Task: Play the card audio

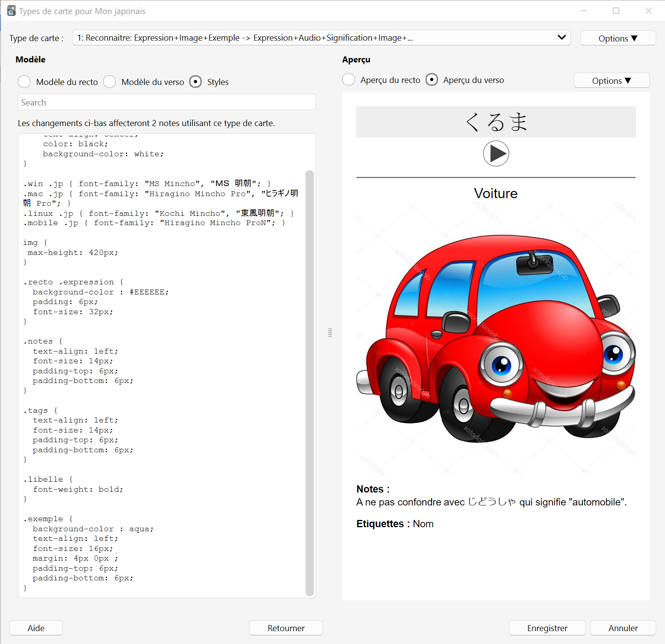Action: (496, 153)
